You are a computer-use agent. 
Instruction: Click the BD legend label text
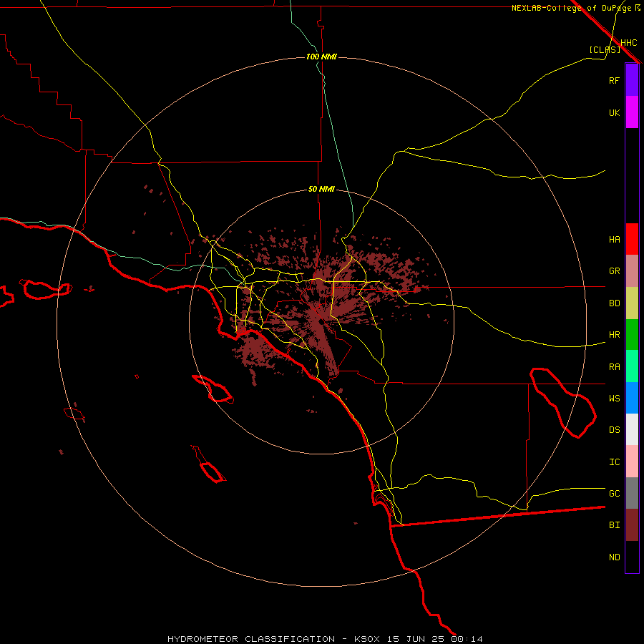pyautogui.click(x=614, y=303)
